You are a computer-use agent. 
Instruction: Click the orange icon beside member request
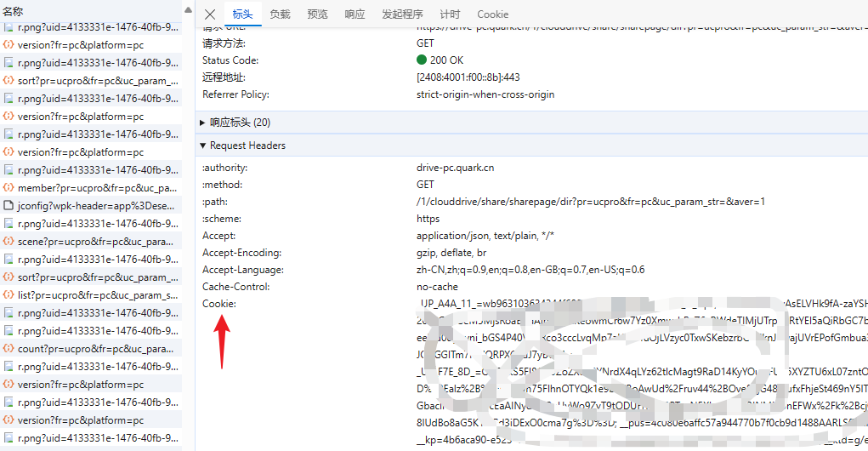(9, 188)
